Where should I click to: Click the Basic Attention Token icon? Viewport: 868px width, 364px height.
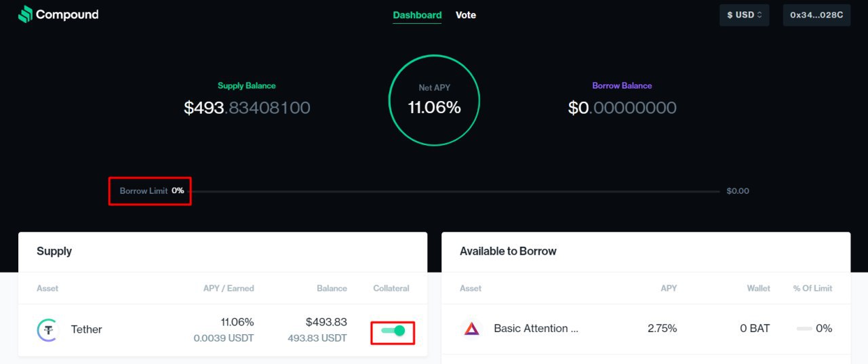[471, 329]
